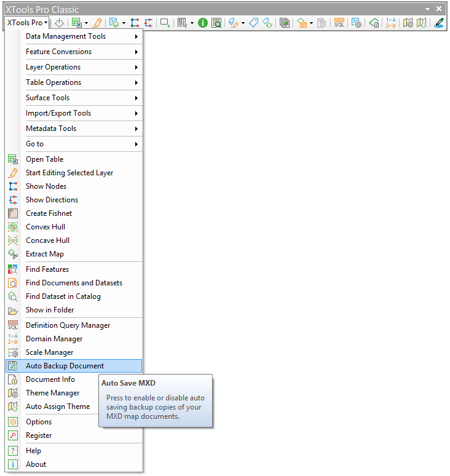Click the gray clipboard icon in the toolbar
This screenshot has height=476, width=450.
322,23
